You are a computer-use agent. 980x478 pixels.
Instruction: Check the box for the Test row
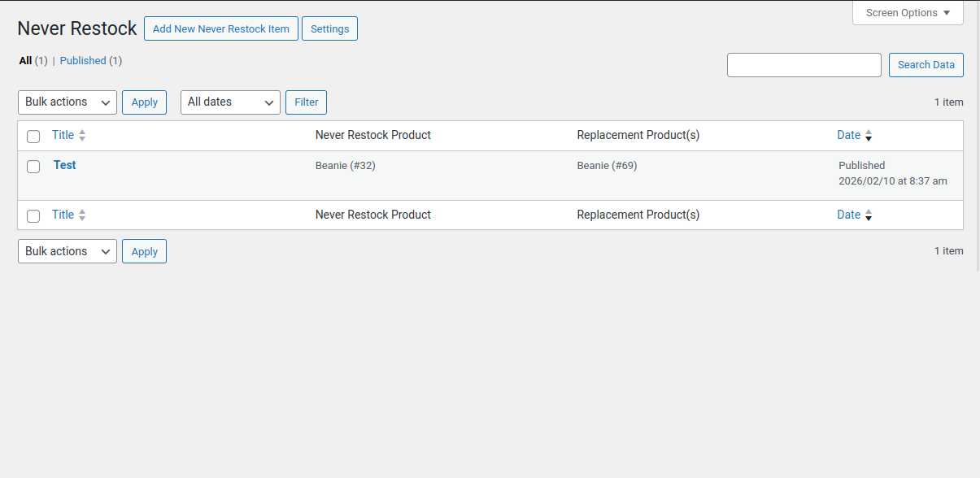click(x=33, y=167)
